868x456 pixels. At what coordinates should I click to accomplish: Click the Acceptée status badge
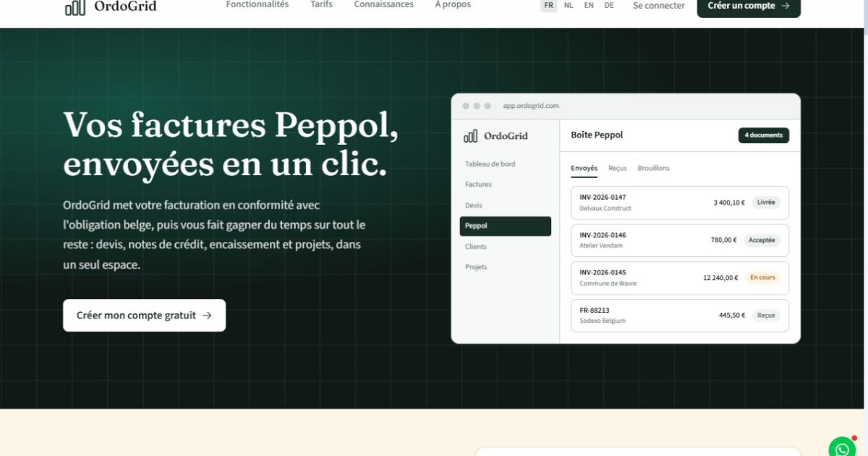[x=762, y=240]
